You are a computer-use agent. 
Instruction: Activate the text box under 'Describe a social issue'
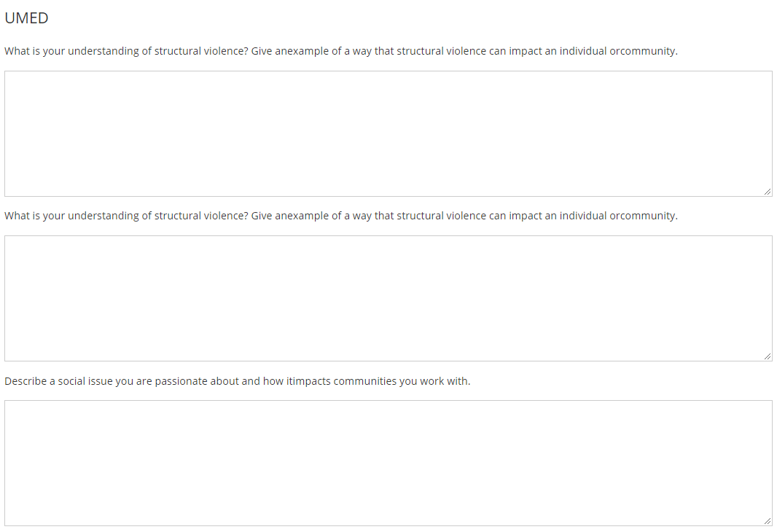click(388, 463)
